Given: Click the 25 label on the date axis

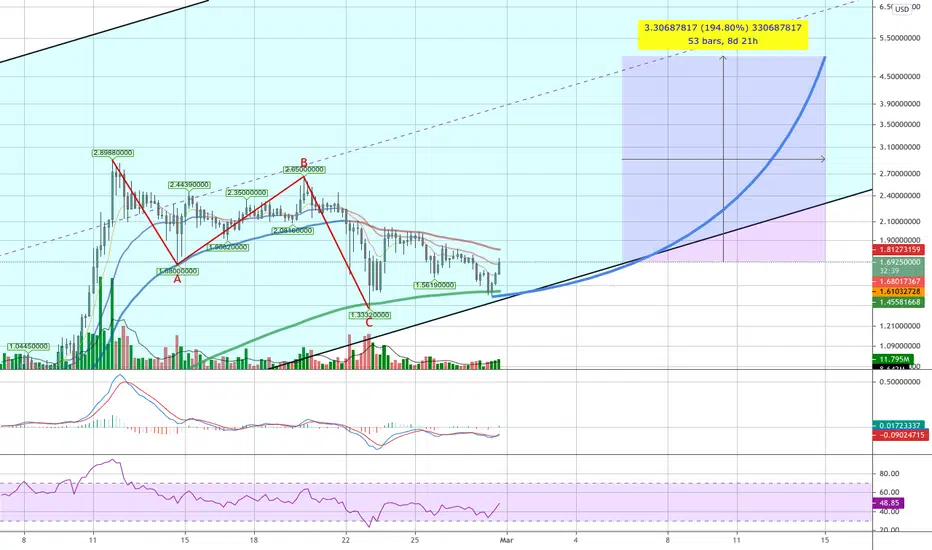Looking at the screenshot, I should click(x=415, y=540).
